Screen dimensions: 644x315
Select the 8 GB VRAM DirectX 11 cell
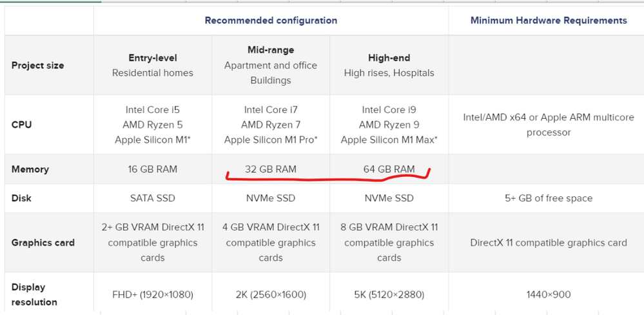pyautogui.click(x=389, y=243)
